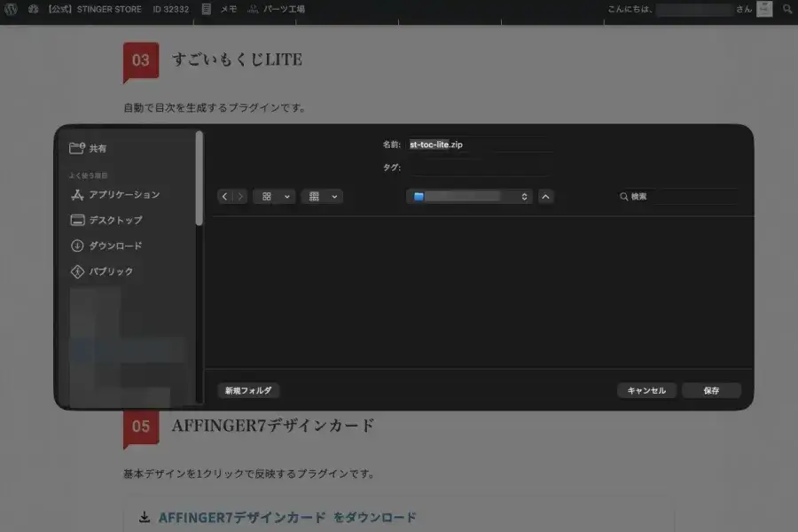Screen dimensions: 798x532
Task: Collapse the dialog with the up chevron
Action: 545,197
